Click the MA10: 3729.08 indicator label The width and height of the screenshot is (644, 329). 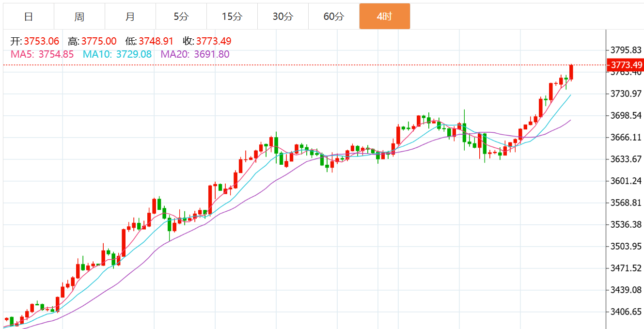[x=117, y=54]
